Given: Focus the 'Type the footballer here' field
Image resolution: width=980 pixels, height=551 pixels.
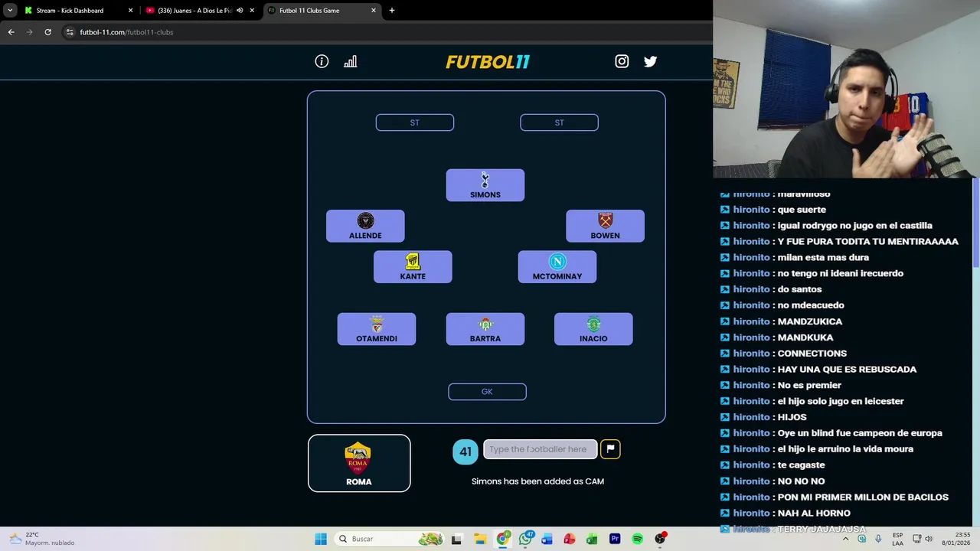Looking at the screenshot, I should click(x=540, y=449).
